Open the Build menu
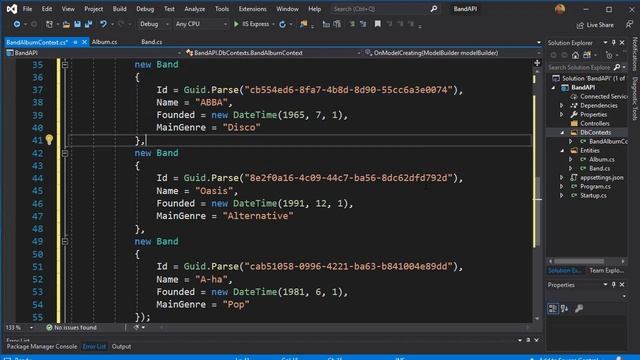The image size is (640, 360). [119, 9]
